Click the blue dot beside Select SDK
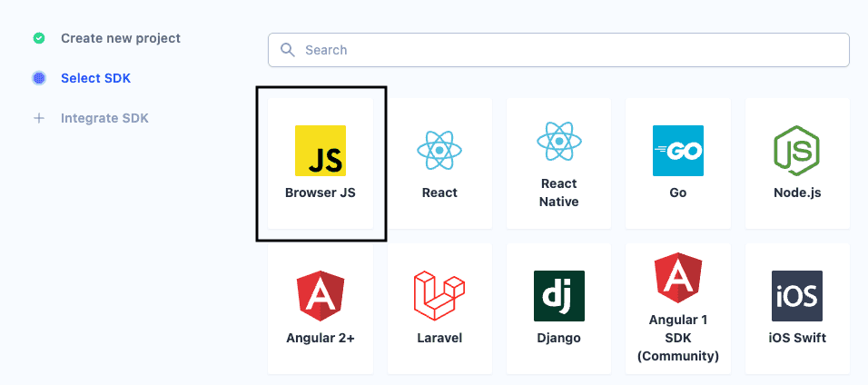Screen dimensions: 868x385 39,78
